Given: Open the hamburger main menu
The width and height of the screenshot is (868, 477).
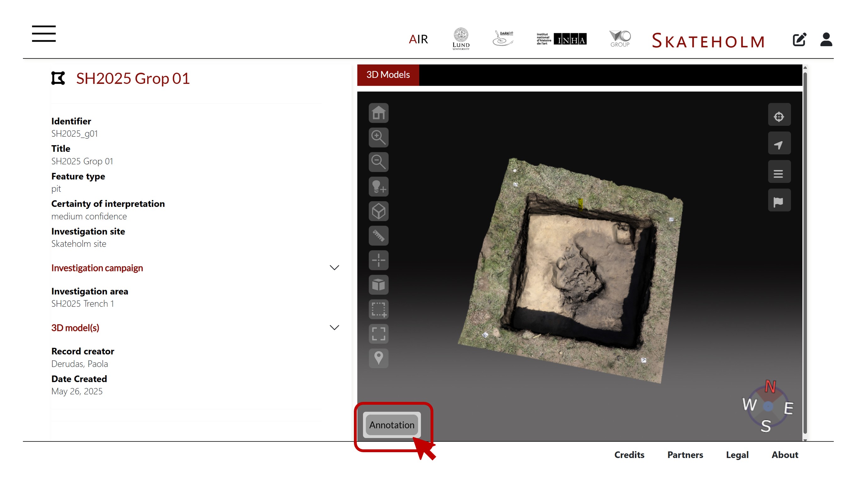Looking at the screenshot, I should [44, 34].
